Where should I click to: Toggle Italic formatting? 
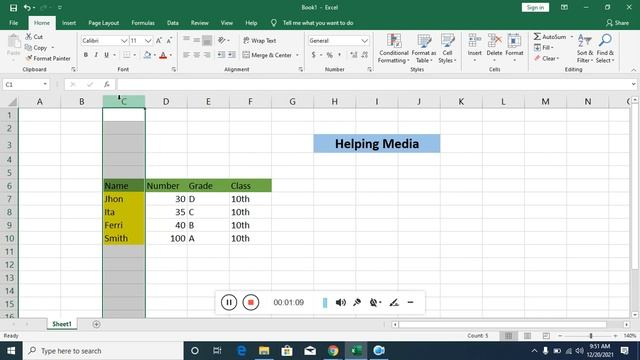pos(96,55)
